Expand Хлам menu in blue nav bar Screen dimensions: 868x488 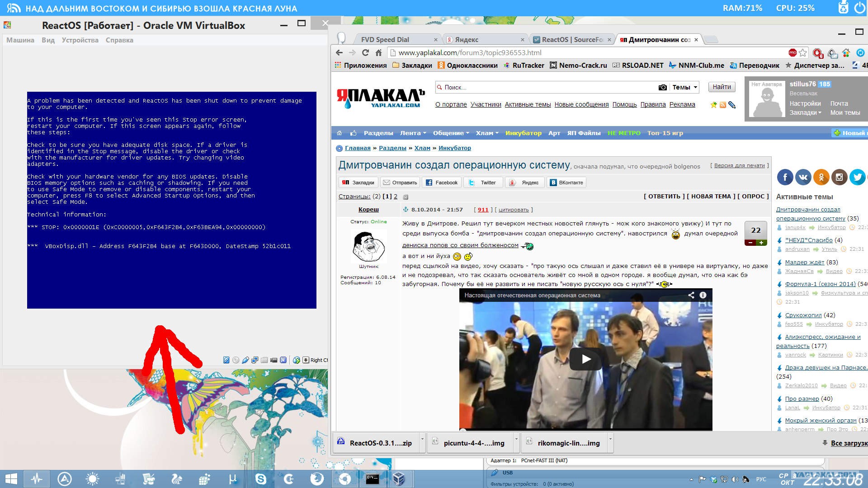point(487,133)
